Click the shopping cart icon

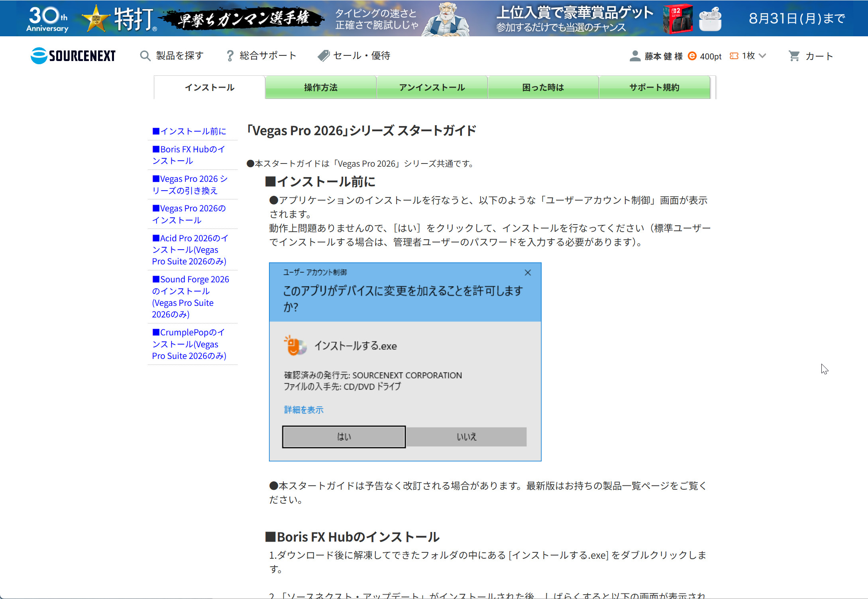tap(794, 56)
